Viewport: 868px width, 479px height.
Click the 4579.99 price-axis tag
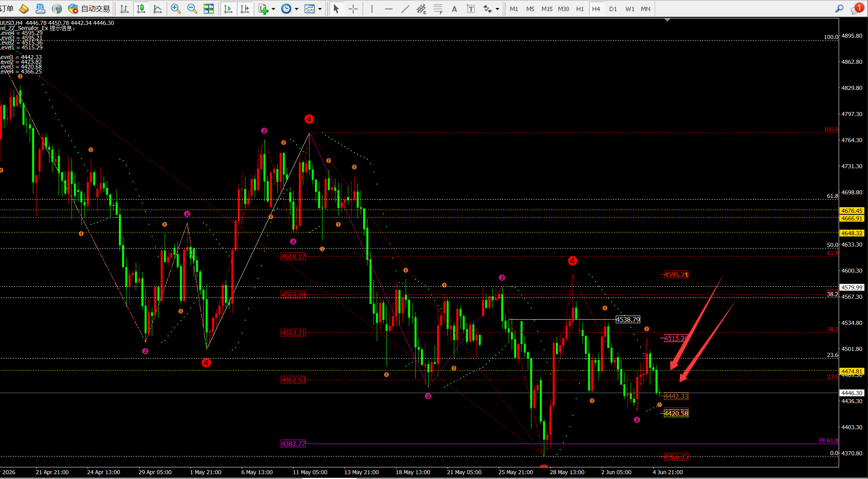(x=852, y=287)
